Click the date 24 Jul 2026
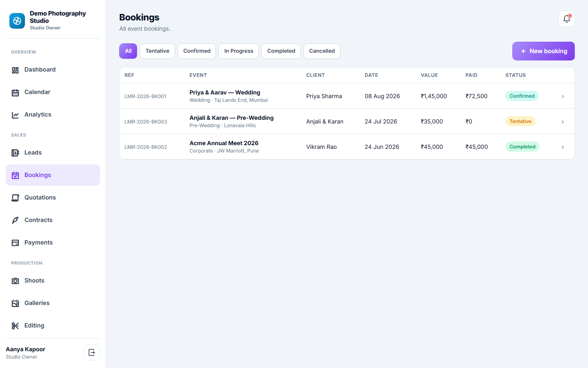This screenshot has height=368, width=588. point(381,121)
